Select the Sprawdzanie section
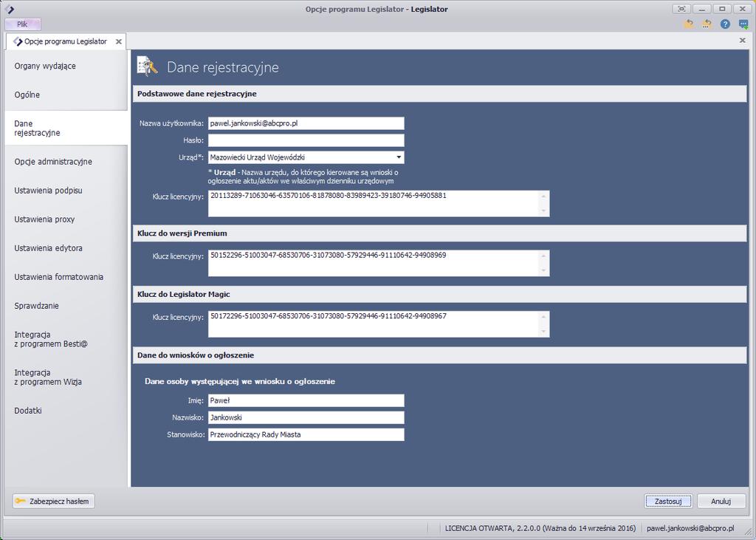The image size is (756, 540). (x=66, y=306)
